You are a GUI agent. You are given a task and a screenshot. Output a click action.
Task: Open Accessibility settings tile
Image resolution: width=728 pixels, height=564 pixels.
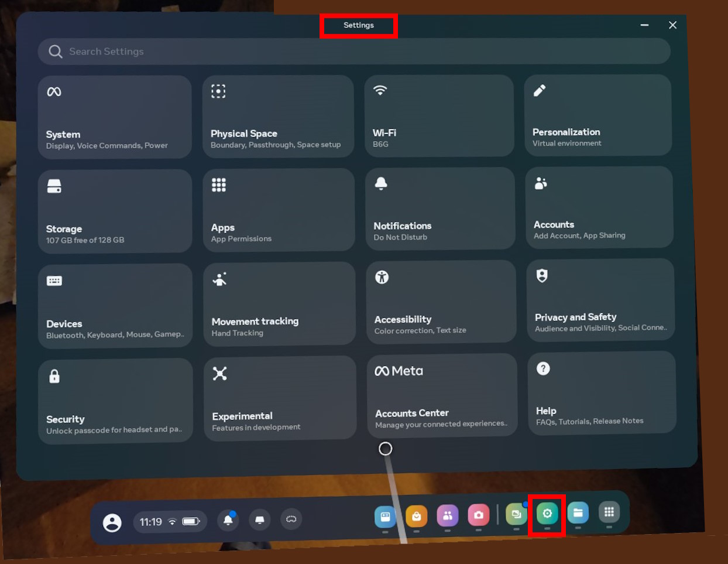441,302
